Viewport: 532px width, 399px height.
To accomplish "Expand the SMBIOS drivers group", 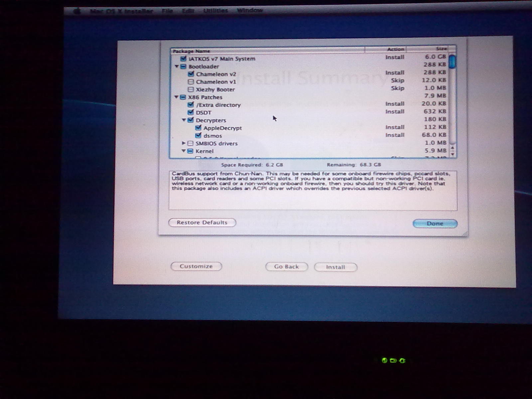I will click(x=184, y=143).
